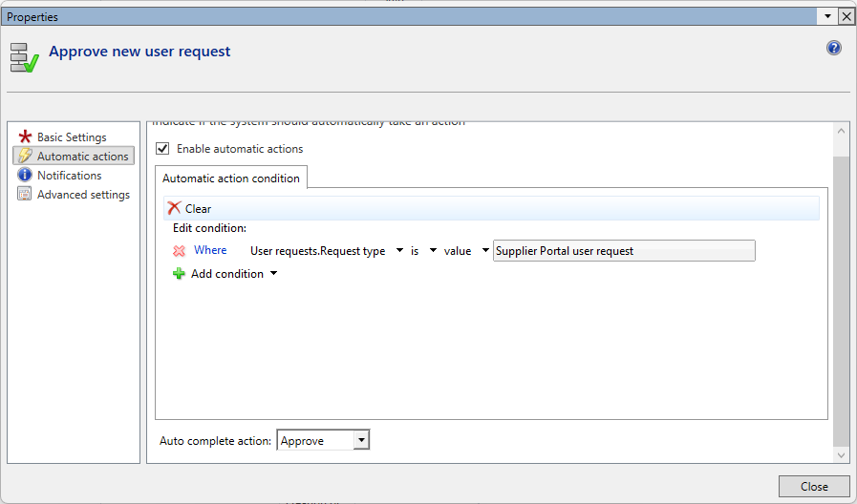Remove the Where condition with red cross icon
Screen dimensions: 857x504
180,251
